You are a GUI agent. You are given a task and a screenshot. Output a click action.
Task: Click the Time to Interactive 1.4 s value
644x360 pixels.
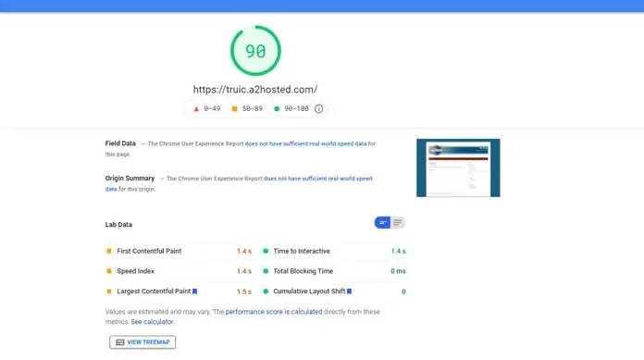(399, 251)
